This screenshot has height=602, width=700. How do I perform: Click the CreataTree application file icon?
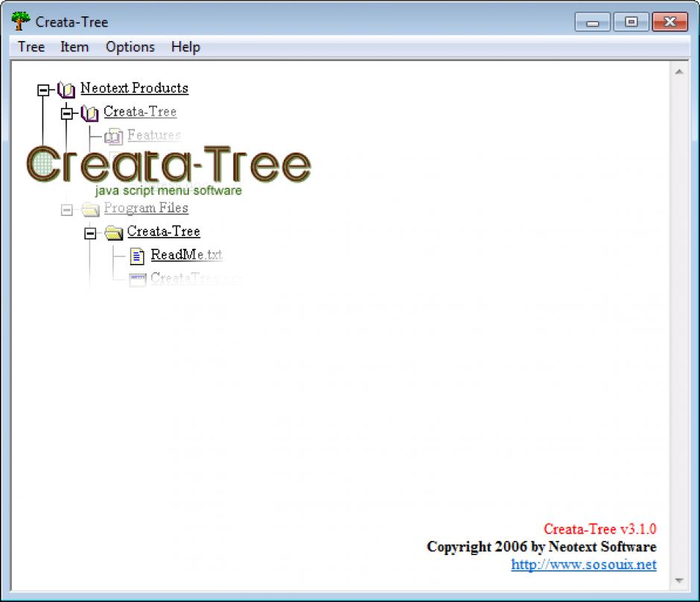pyautogui.click(x=138, y=279)
